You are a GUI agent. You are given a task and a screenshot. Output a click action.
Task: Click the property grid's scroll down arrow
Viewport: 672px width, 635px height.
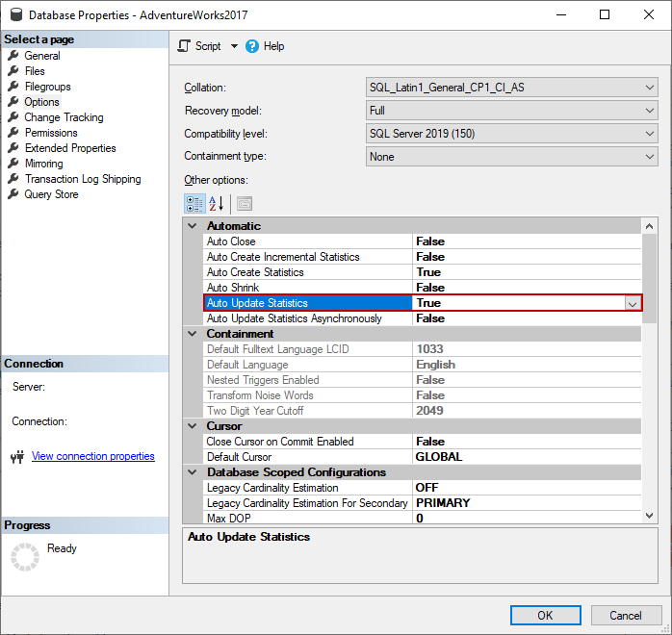click(650, 518)
